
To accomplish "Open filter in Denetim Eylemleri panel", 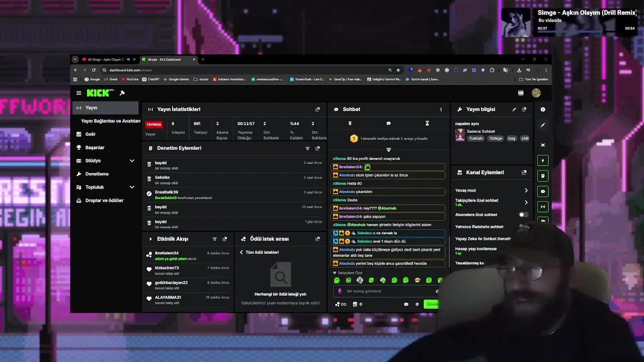I will pyautogui.click(x=307, y=148).
